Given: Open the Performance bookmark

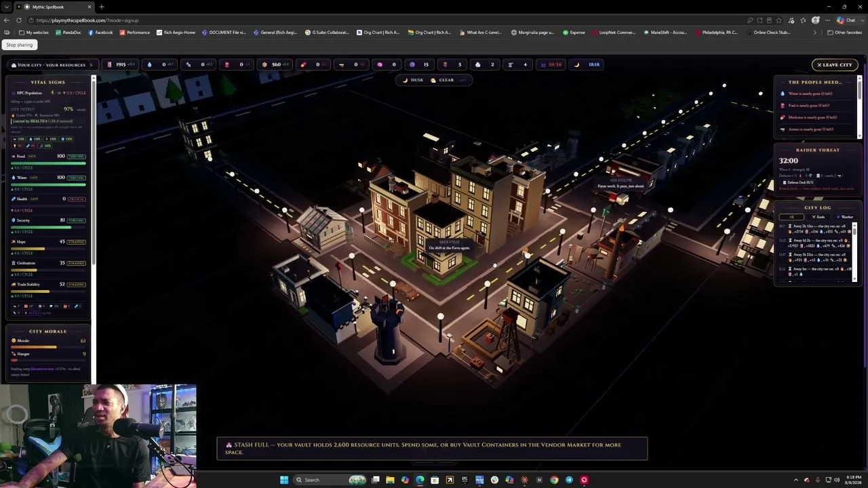Looking at the screenshot, I should click(x=135, y=33).
